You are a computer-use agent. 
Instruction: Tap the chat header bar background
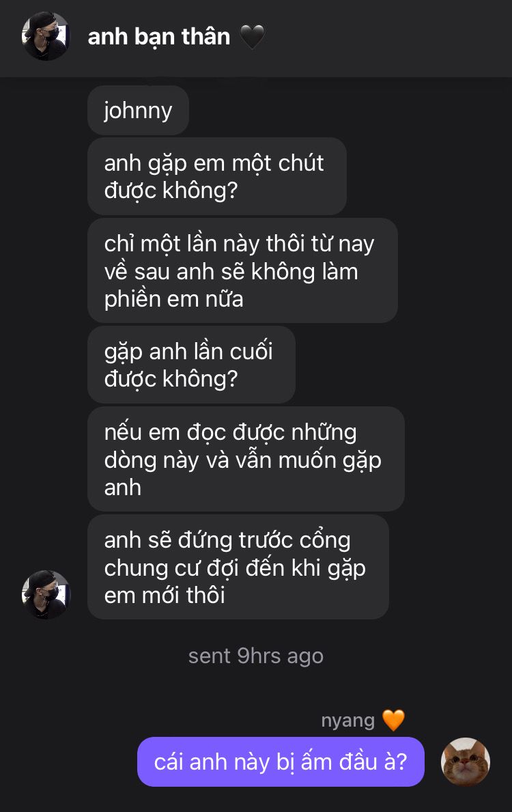coord(256,39)
